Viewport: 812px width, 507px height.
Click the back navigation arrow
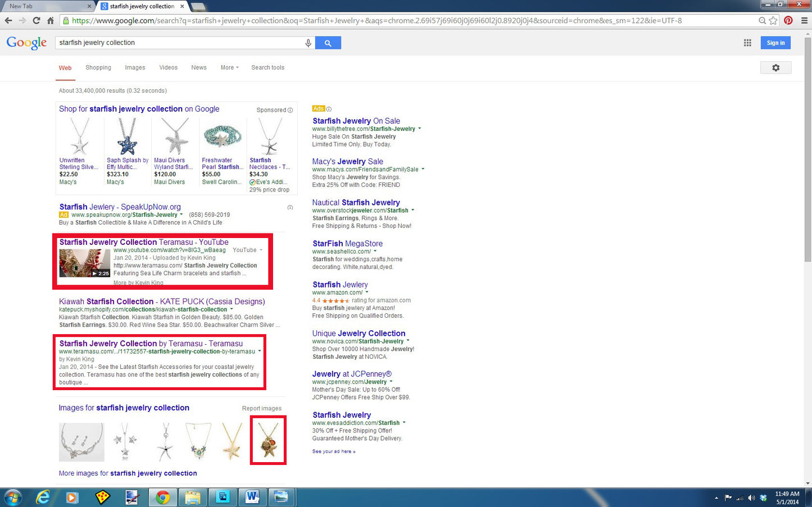click(x=9, y=20)
